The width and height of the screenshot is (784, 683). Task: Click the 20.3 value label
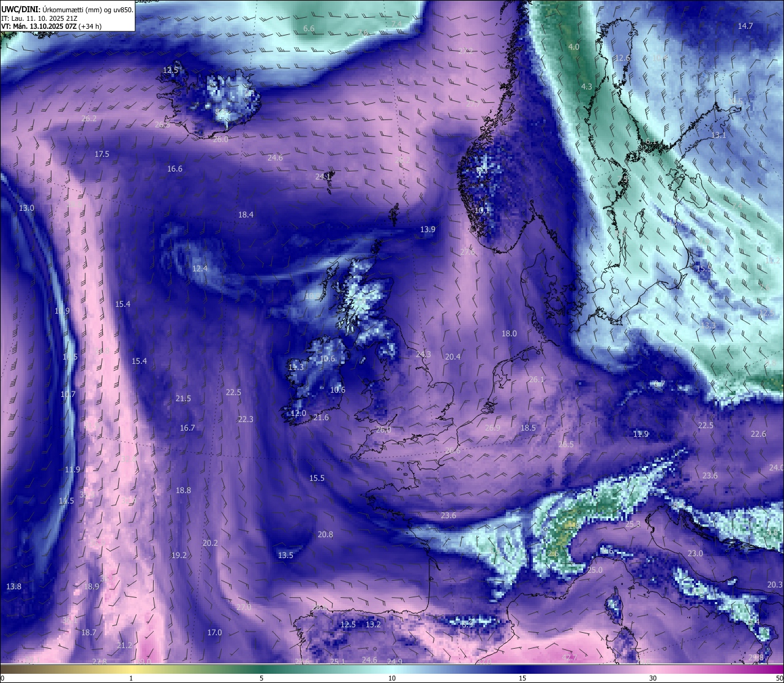click(x=775, y=584)
